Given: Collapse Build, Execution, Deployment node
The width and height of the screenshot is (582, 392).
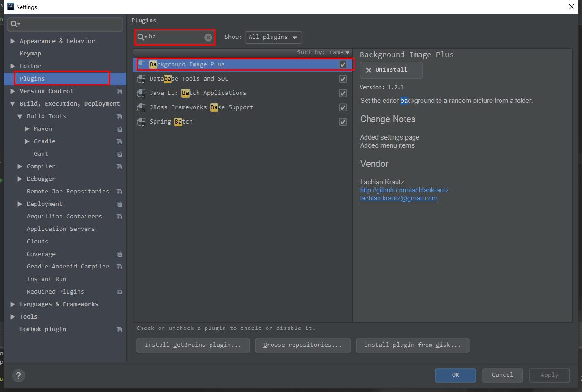Looking at the screenshot, I should point(13,103).
